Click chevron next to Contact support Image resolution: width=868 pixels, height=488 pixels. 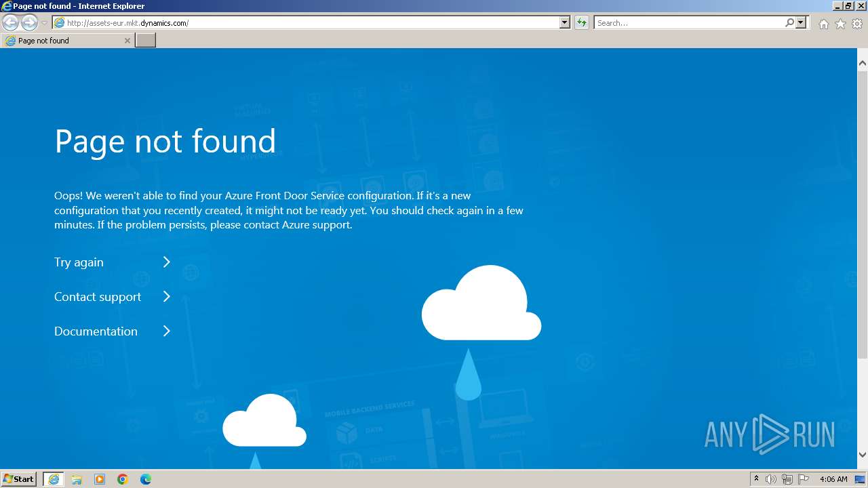point(167,297)
